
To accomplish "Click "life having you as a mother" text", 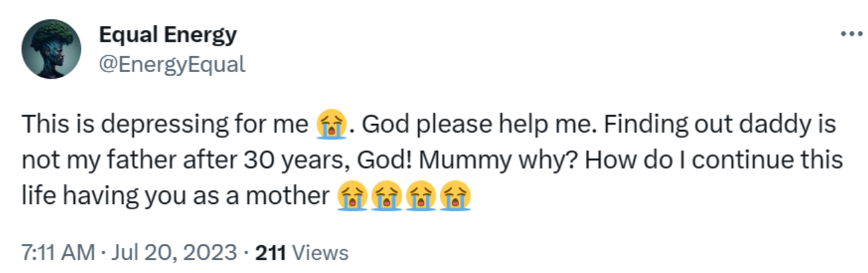I will (x=175, y=196).
